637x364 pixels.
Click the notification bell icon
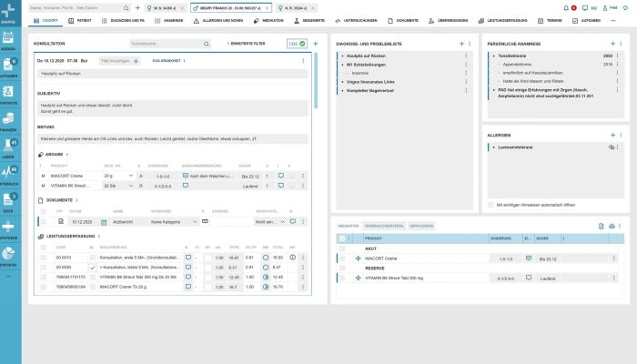click(x=566, y=7)
